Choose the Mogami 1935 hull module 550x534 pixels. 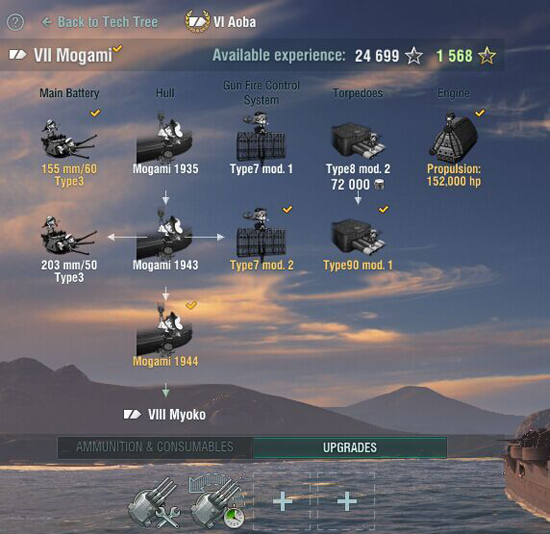pos(165,145)
